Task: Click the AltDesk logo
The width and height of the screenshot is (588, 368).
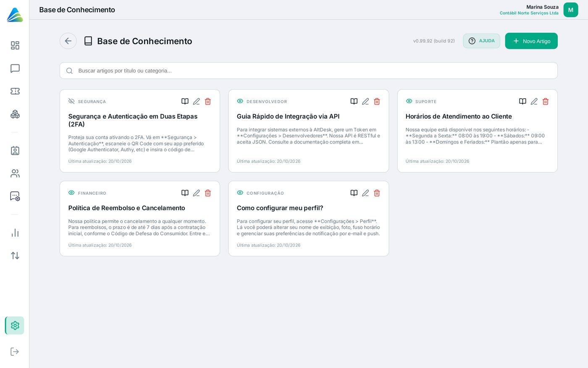Action: point(15,15)
